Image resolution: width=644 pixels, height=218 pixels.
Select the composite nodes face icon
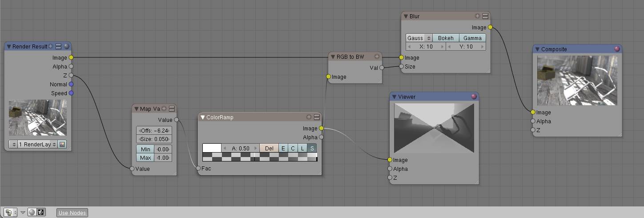tap(41, 213)
